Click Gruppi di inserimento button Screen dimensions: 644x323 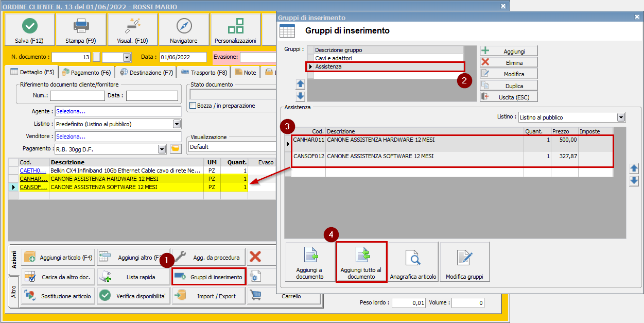click(x=208, y=277)
